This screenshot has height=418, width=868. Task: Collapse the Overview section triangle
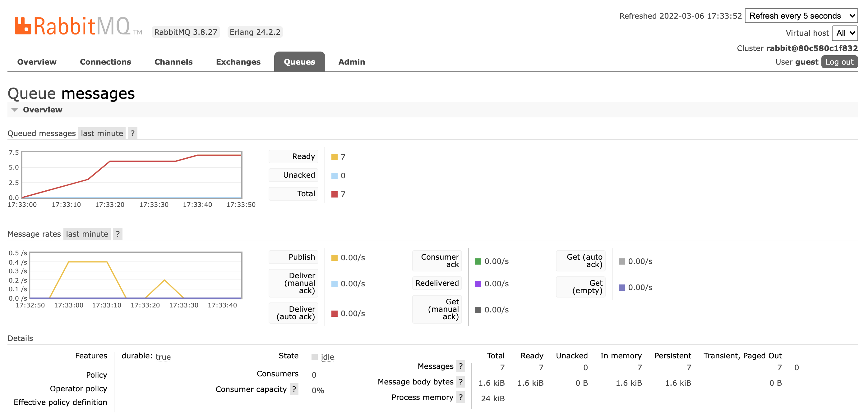pyautogui.click(x=15, y=110)
